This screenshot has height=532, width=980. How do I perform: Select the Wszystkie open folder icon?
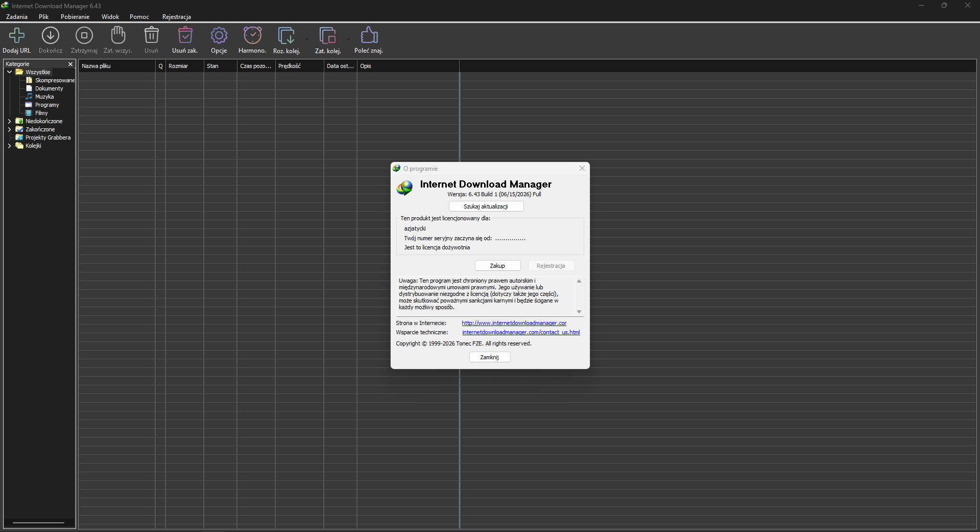(19, 72)
